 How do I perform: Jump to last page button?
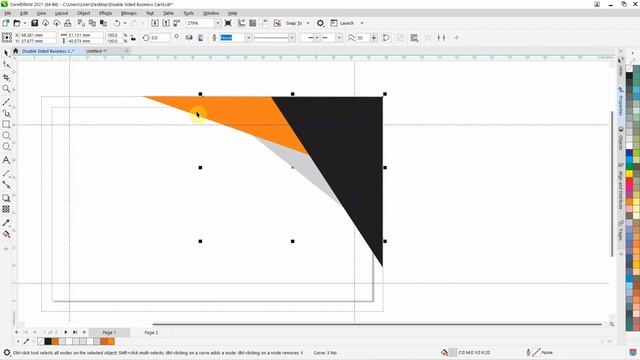75,332
